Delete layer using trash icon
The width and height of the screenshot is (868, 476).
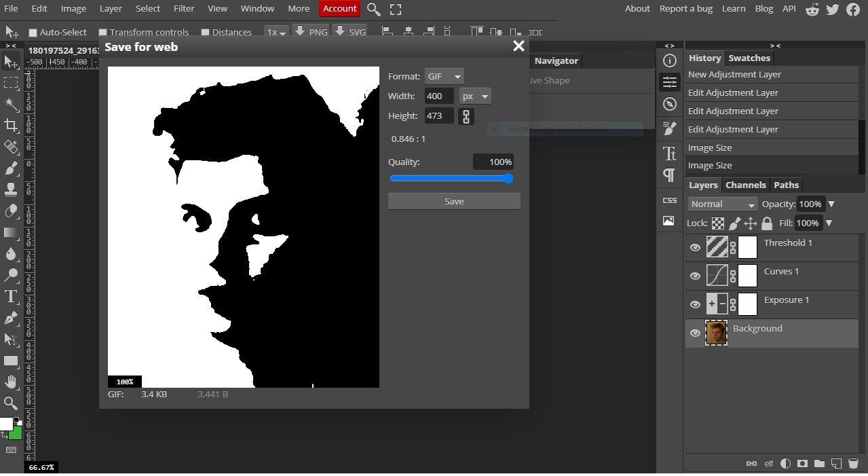(853, 463)
